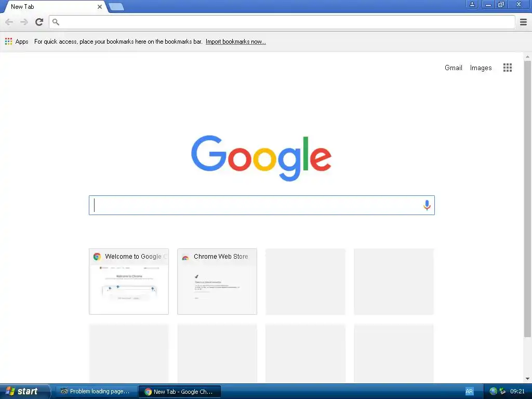Image resolution: width=532 pixels, height=399 pixels.
Task: Click the browser forward arrow
Action: click(24, 22)
